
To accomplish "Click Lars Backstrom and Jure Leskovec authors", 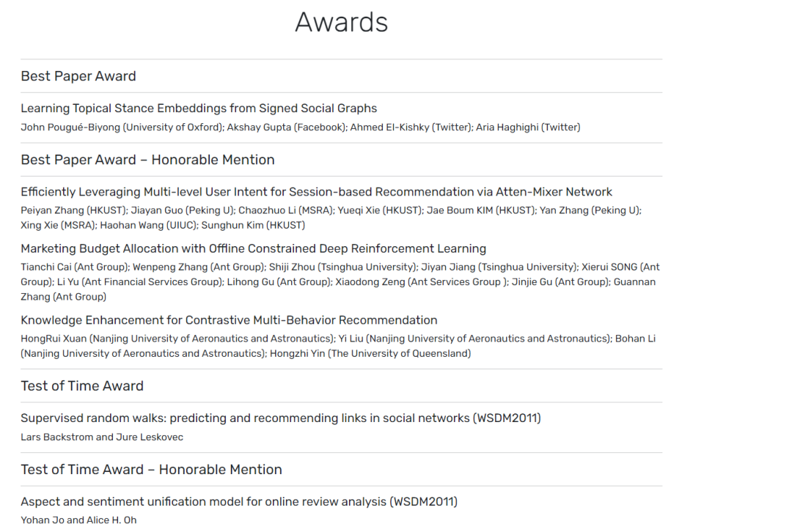I will 102,437.
